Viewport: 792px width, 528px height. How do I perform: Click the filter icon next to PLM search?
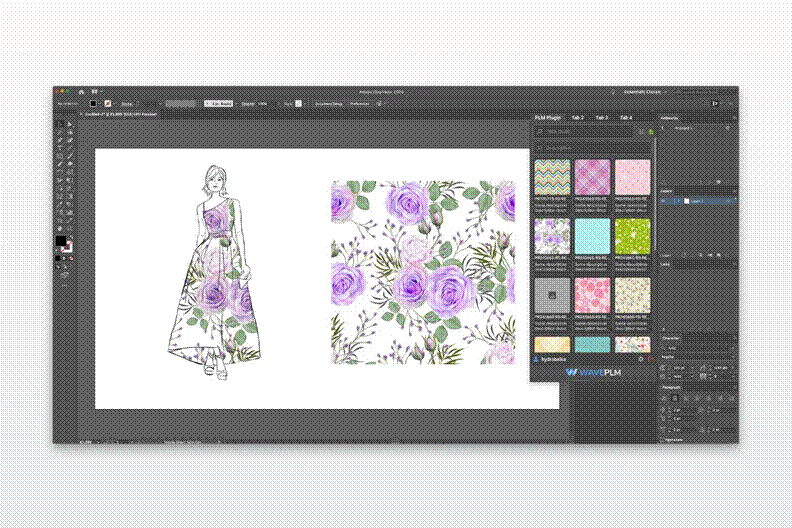pos(641,131)
